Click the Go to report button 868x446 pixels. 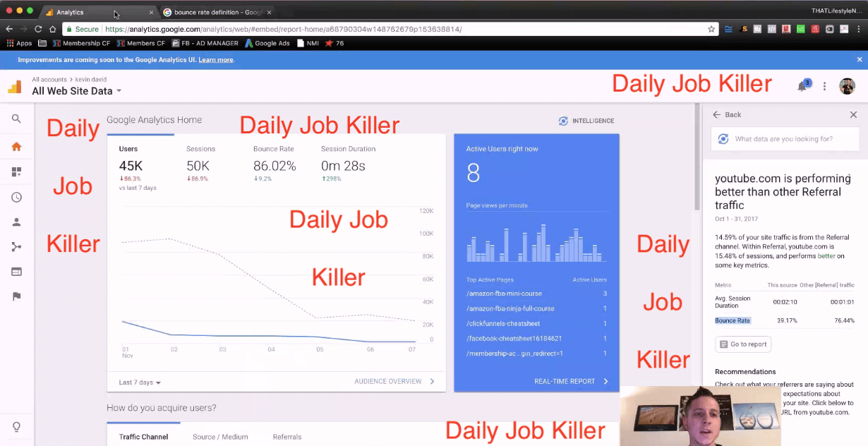(743, 344)
